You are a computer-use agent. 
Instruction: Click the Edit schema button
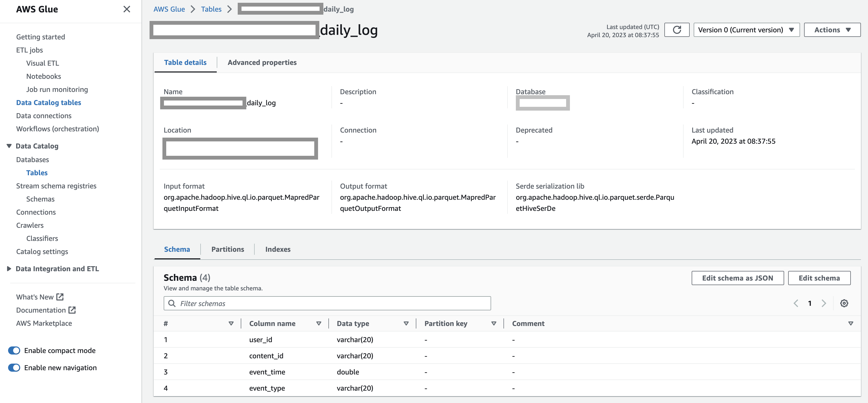pyautogui.click(x=819, y=278)
